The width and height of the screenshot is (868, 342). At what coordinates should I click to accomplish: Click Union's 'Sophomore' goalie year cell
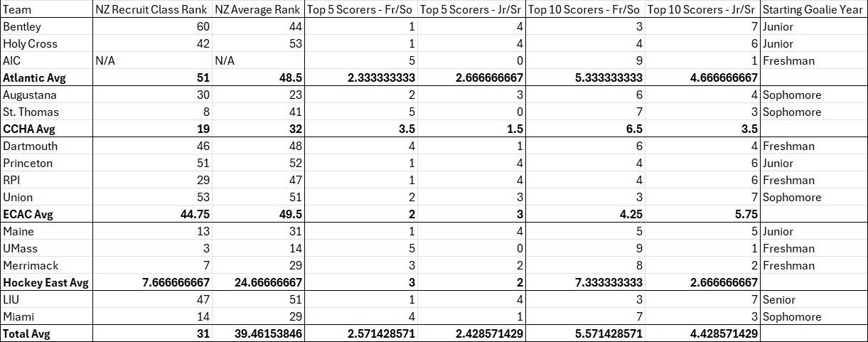(814, 198)
